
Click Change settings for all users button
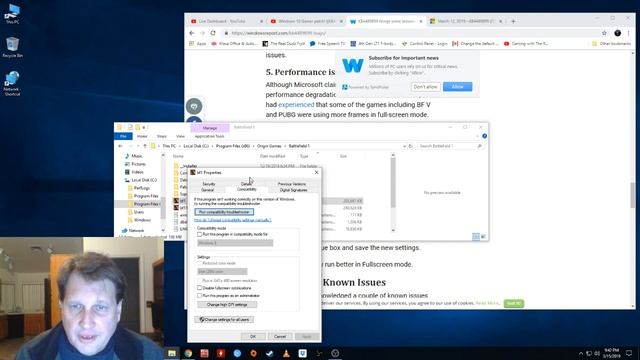click(224, 320)
